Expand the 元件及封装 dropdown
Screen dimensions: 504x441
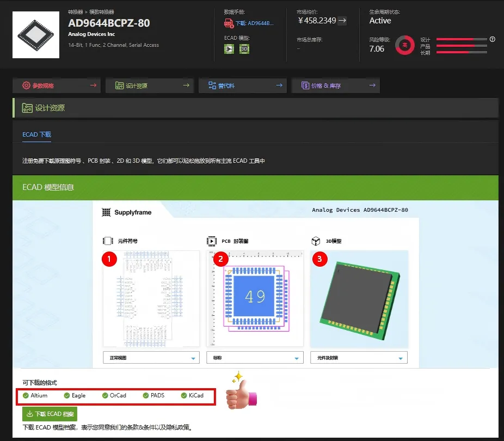[359, 358]
